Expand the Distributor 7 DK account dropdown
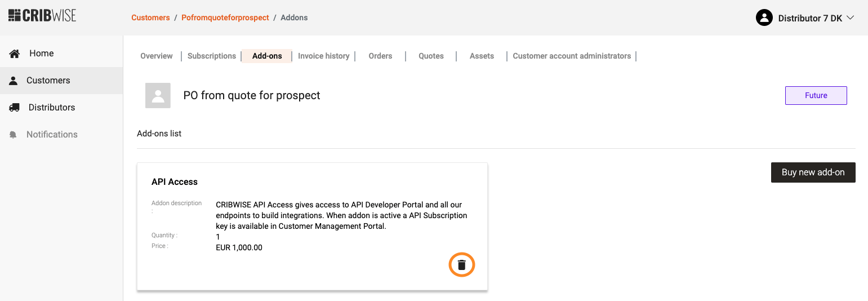The height and width of the screenshot is (301, 868). tap(850, 18)
